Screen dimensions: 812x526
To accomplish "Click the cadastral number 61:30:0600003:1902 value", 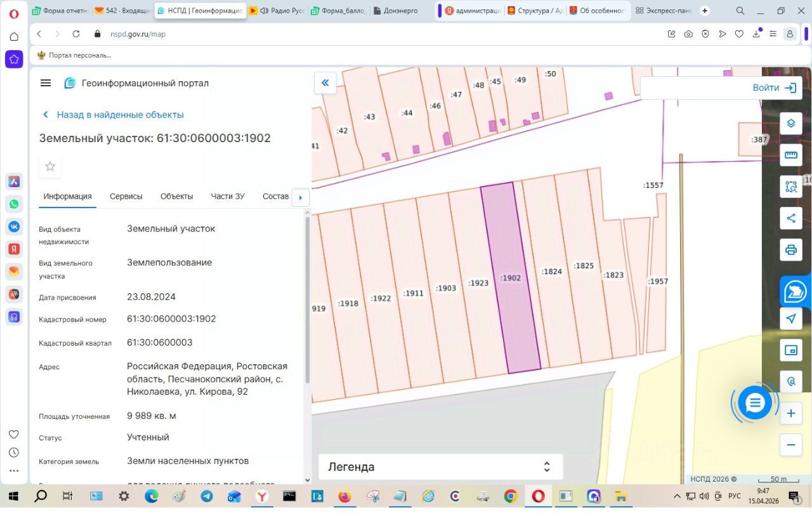I will click(171, 319).
